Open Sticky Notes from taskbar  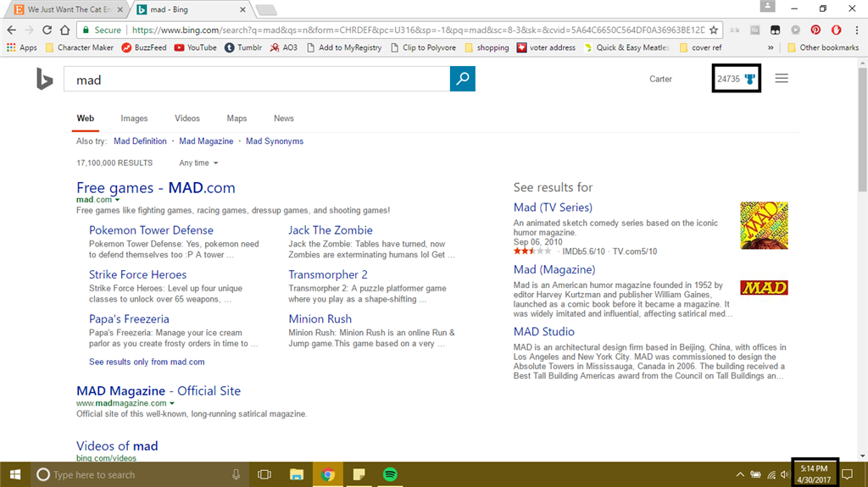coord(359,474)
